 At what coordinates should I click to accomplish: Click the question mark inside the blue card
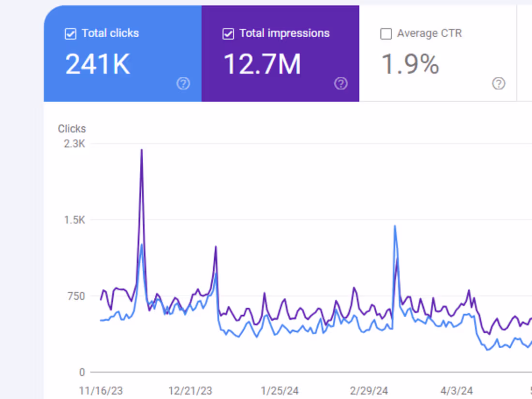pos(183,84)
